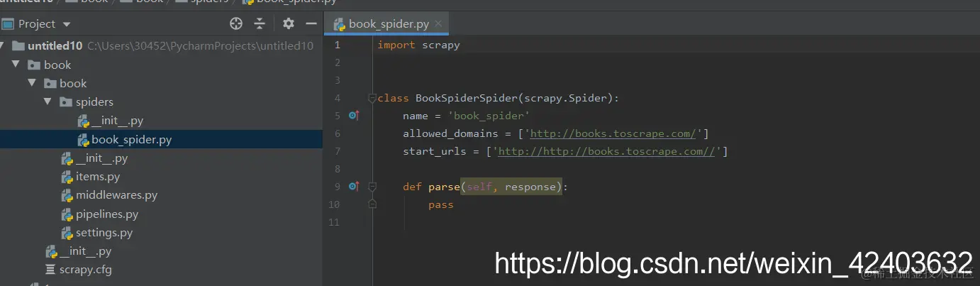Click the Python file icon of items.py

click(x=67, y=177)
